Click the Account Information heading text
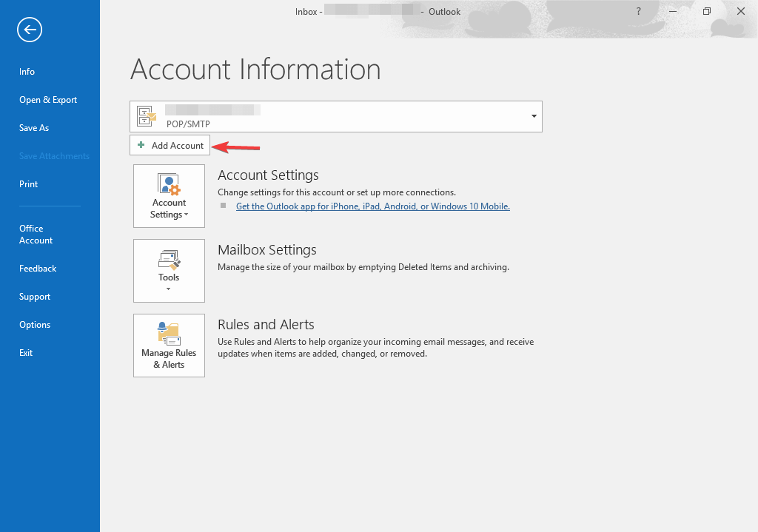Image resolution: width=758 pixels, height=532 pixels. 255,69
